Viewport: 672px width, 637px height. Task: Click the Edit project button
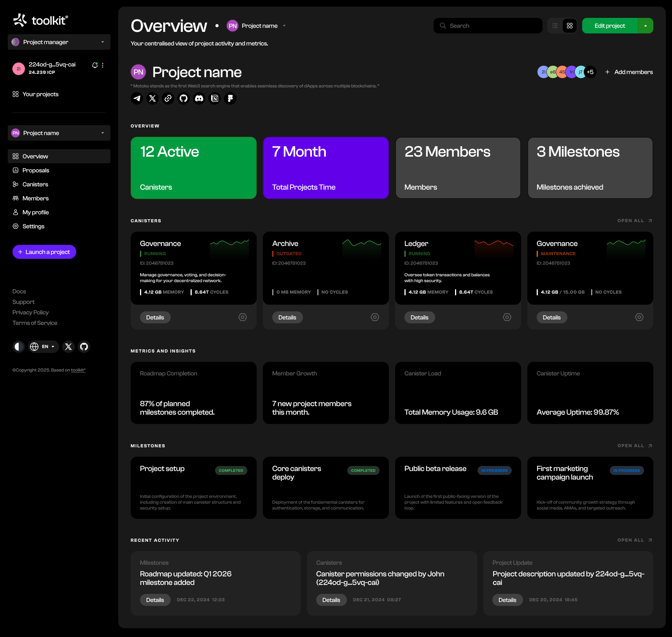pyautogui.click(x=610, y=26)
